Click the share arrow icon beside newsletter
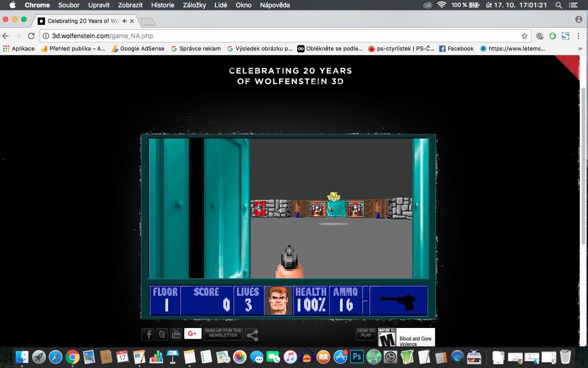The image size is (588, 368). [252, 334]
